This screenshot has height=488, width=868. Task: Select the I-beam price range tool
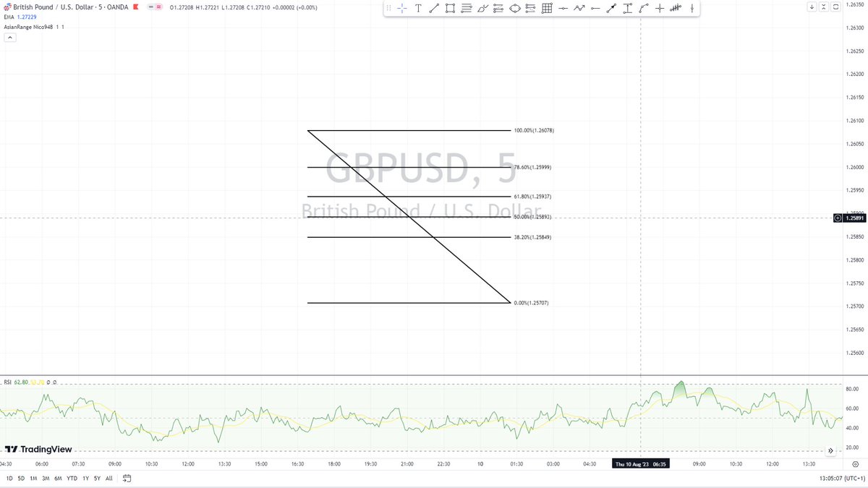click(627, 9)
